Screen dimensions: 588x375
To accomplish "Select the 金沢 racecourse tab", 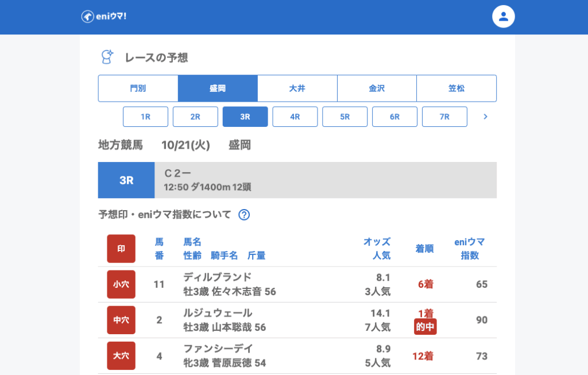I will [x=377, y=88].
